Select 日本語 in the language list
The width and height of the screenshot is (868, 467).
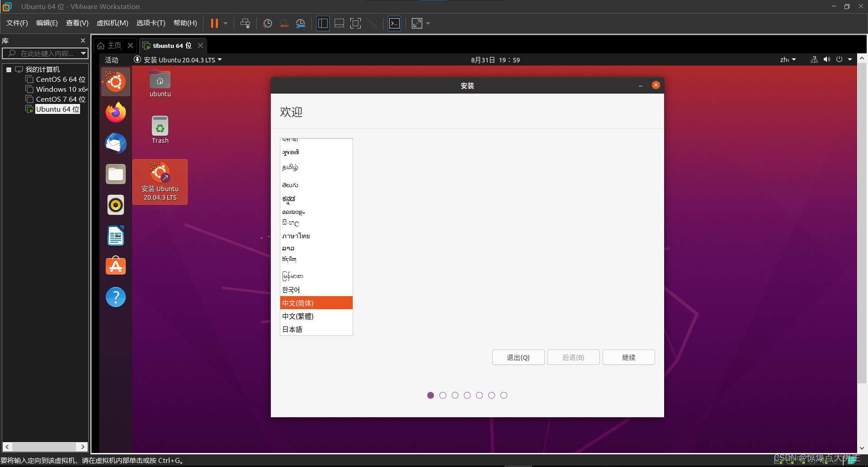[x=316, y=329]
